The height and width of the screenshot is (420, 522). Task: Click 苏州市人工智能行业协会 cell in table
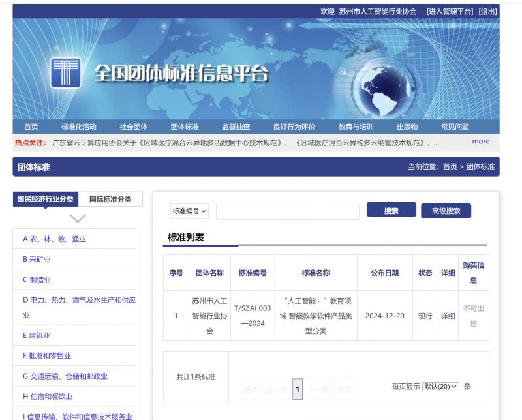pos(209,316)
